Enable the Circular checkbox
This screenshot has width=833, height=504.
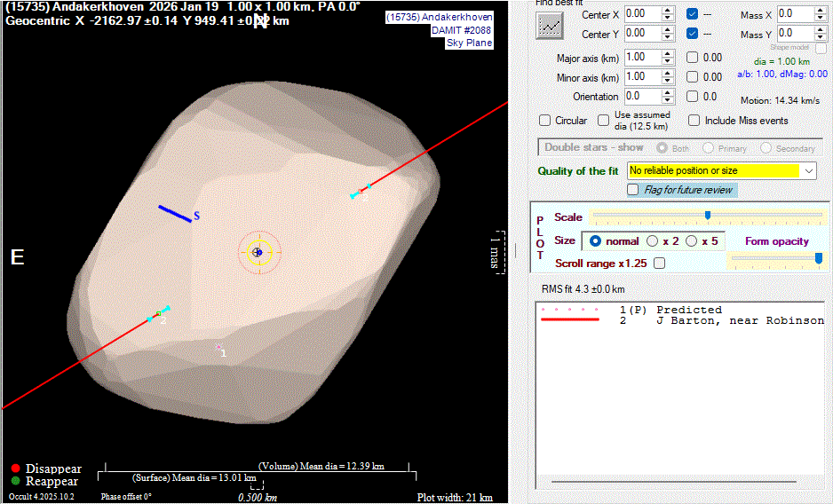point(545,121)
